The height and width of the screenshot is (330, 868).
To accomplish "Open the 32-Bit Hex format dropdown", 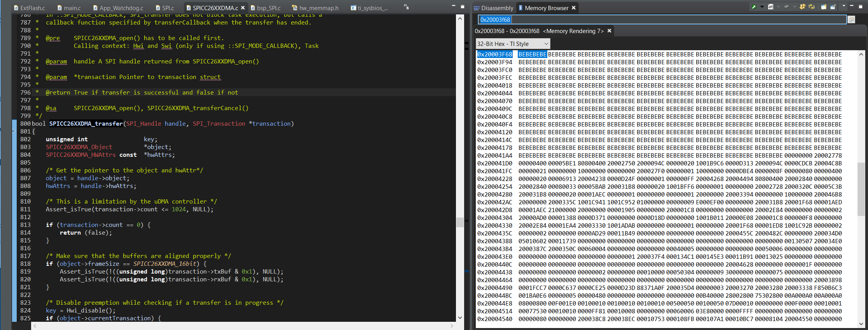I will pos(513,44).
